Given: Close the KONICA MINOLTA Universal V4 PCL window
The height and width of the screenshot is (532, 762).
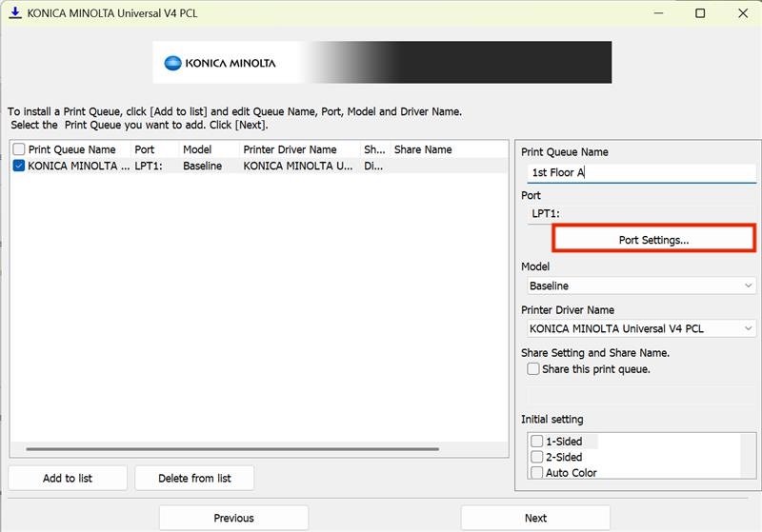Looking at the screenshot, I should pos(743,13).
